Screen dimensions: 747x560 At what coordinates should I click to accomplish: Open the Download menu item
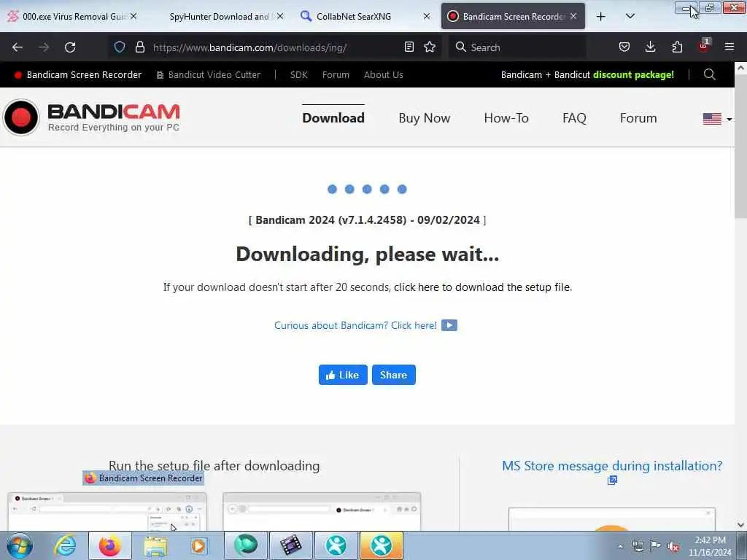point(333,118)
